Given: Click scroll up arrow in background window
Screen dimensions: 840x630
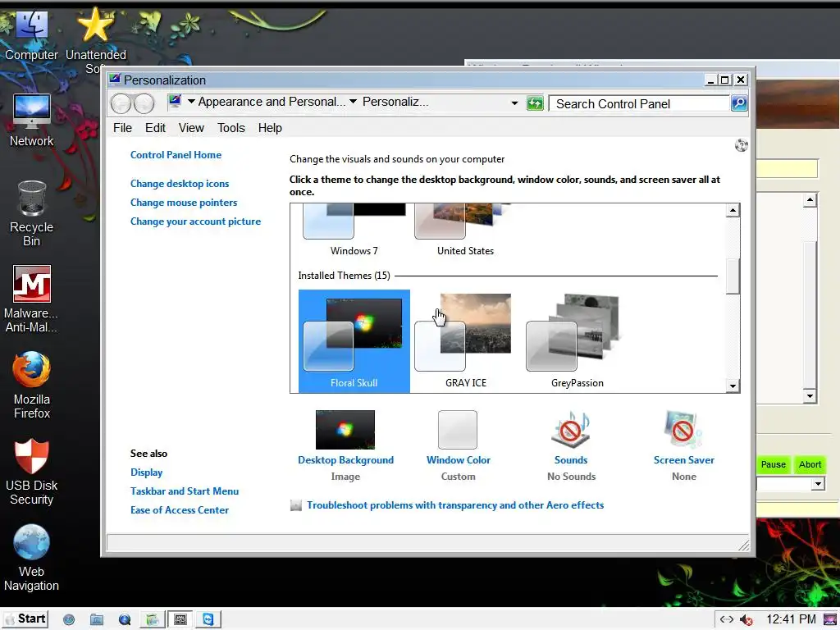Looking at the screenshot, I should [810, 200].
